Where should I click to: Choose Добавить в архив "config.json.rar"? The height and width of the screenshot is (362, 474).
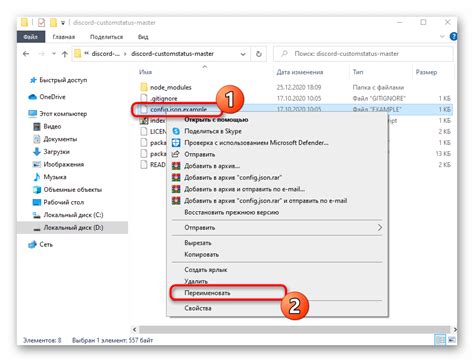pos(233,178)
